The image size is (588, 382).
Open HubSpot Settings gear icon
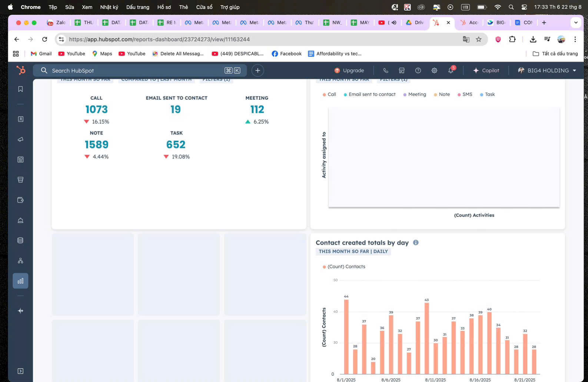pyautogui.click(x=434, y=70)
